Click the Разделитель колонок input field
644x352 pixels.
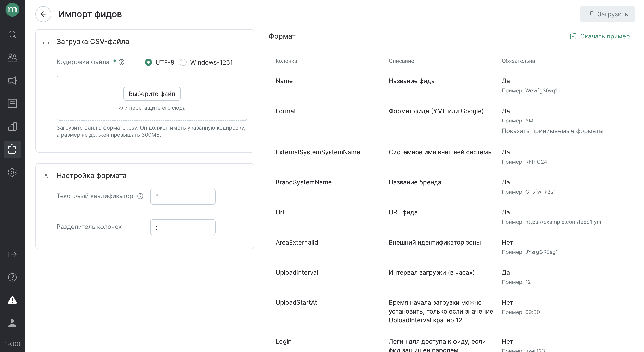click(183, 227)
